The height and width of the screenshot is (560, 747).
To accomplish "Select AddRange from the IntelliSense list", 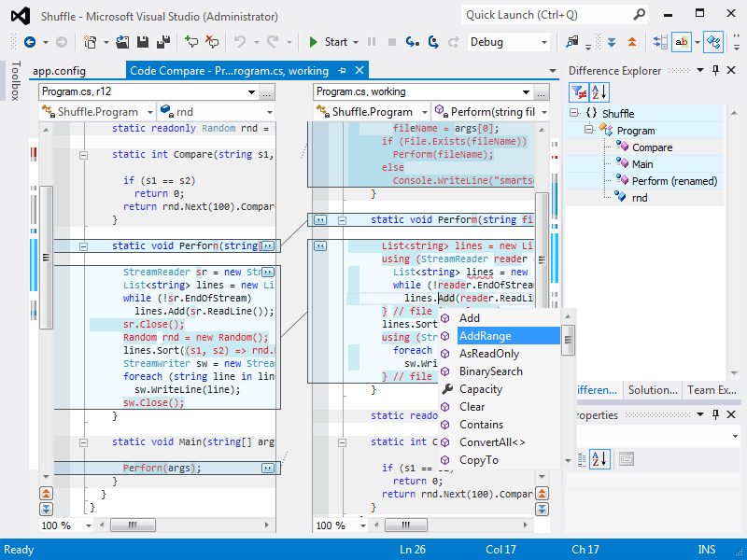I will (495, 335).
